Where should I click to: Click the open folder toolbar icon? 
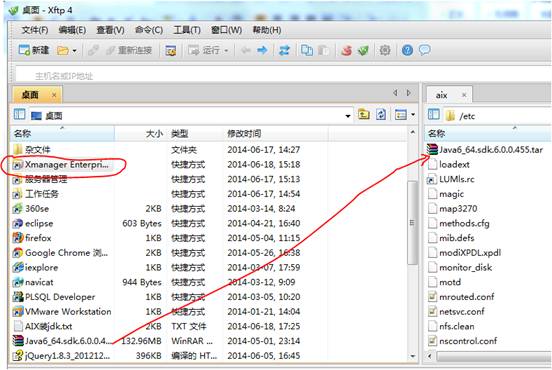point(63,51)
